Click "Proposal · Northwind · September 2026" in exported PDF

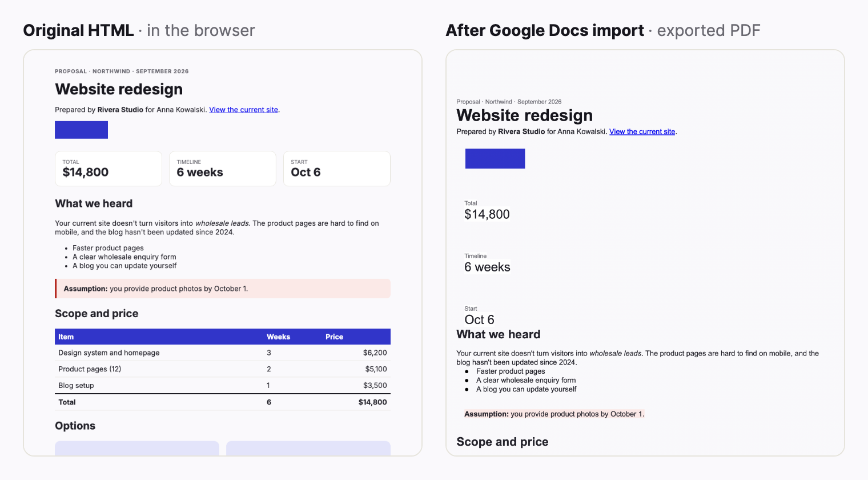[x=509, y=102]
